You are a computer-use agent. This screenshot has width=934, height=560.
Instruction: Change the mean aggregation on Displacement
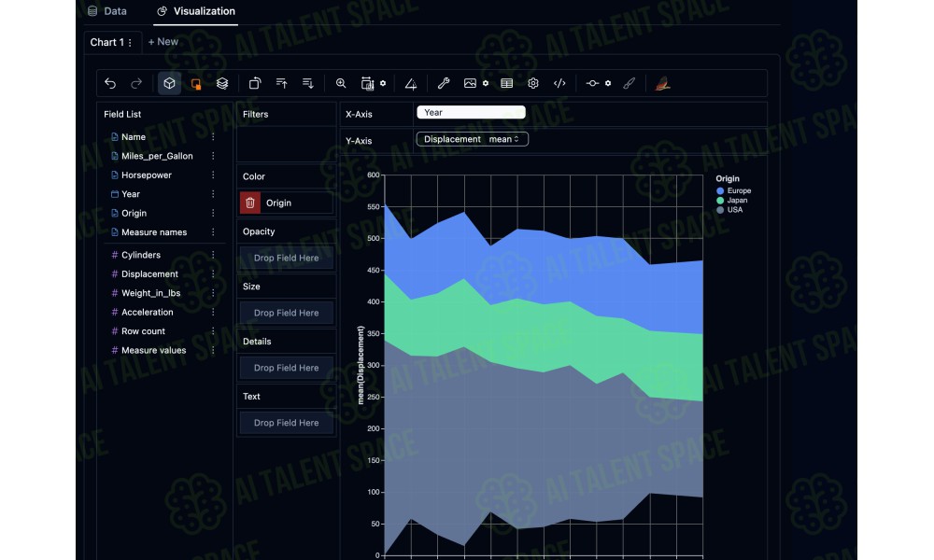tap(504, 139)
